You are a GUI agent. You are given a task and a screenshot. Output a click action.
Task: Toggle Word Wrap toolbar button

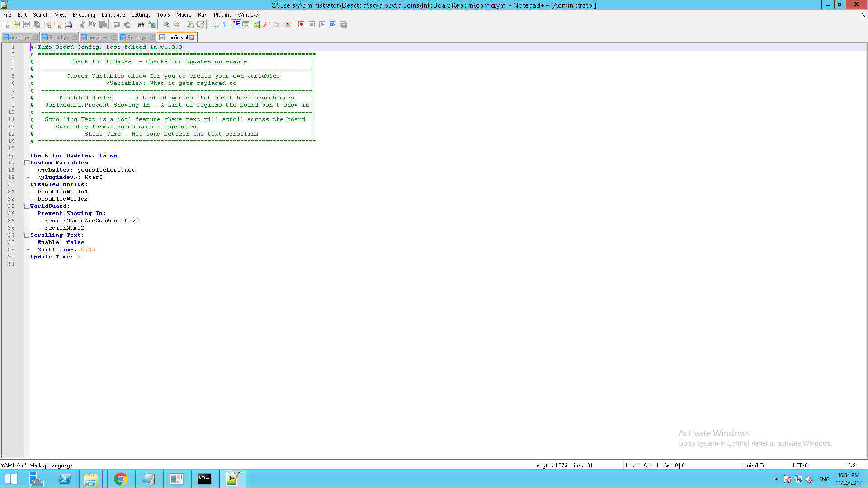click(x=215, y=24)
